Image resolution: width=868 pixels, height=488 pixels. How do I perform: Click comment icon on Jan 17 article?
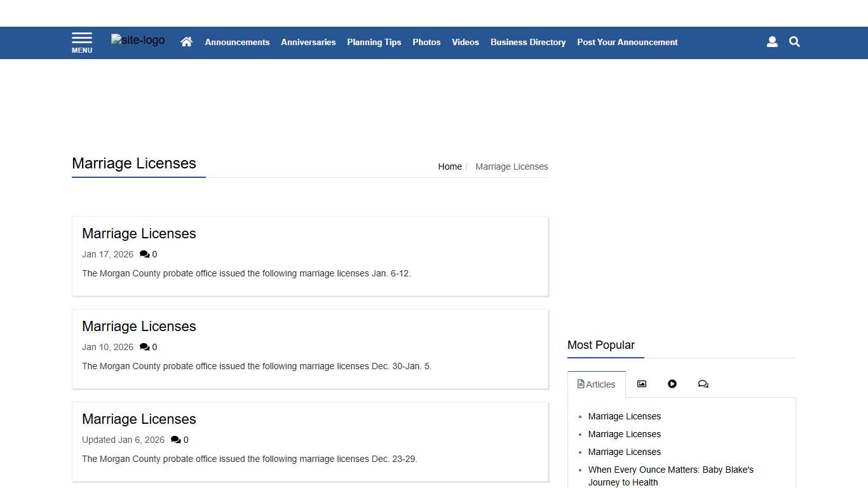145,254
